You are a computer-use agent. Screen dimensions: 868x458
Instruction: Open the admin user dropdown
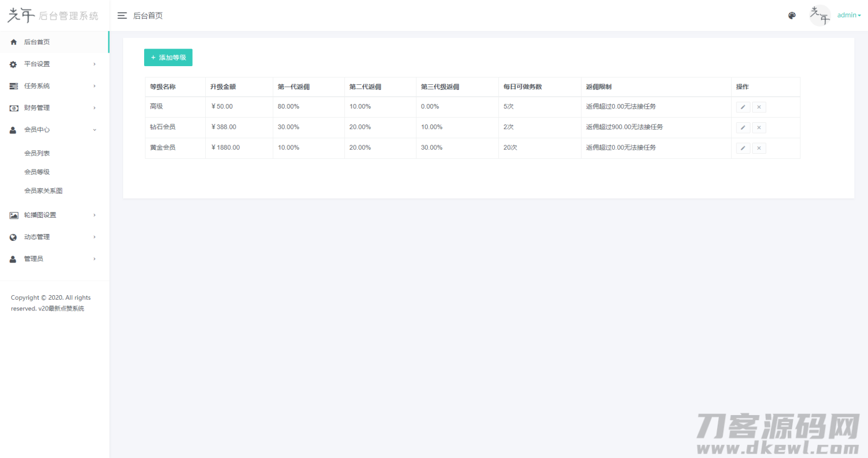pyautogui.click(x=849, y=15)
